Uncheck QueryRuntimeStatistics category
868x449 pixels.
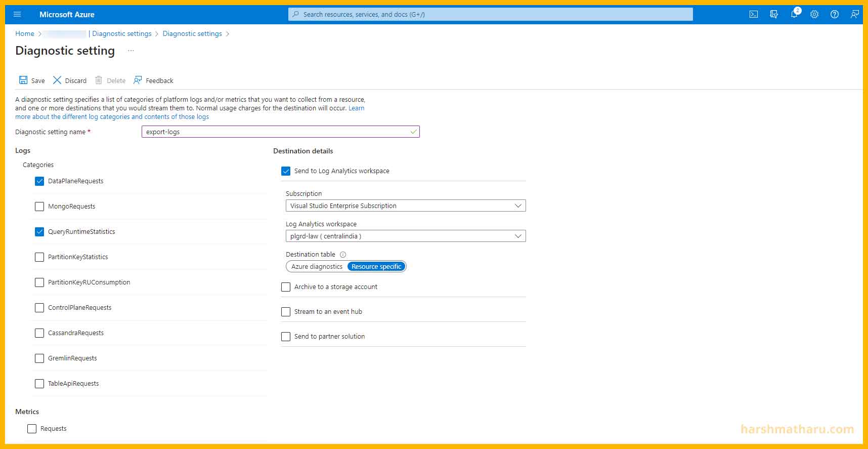click(x=39, y=232)
